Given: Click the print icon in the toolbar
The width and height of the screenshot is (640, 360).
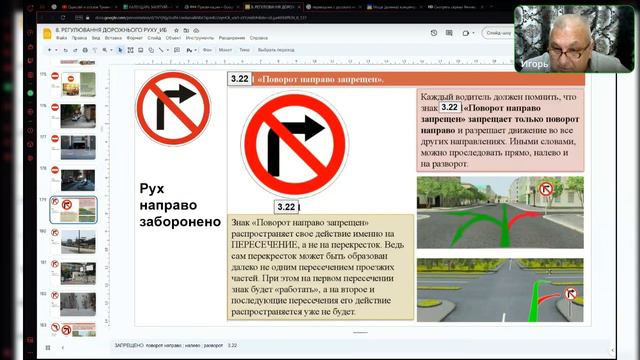Looking at the screenshot, I should (x=85, y=50).
